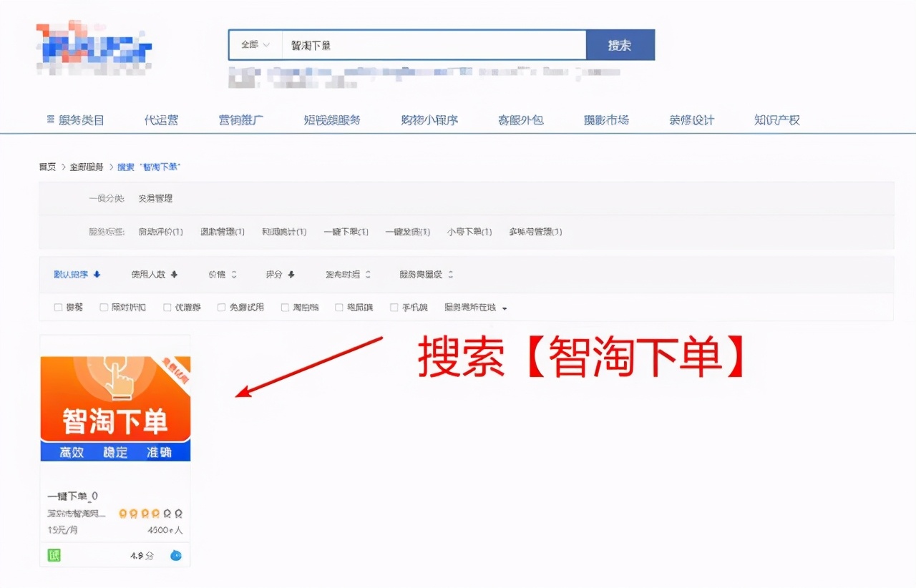Open the 全部 category dropdown beside search box

(253, 44)
